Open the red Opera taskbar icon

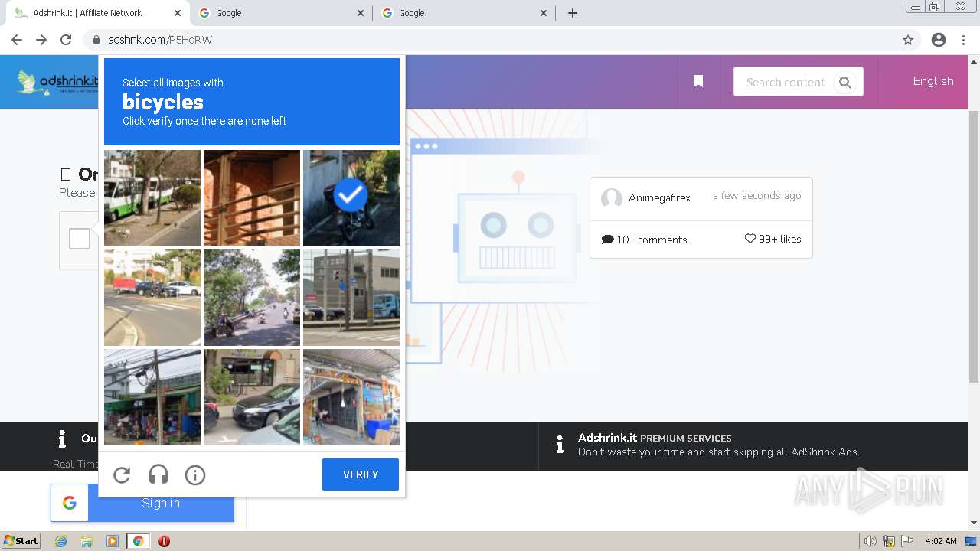click(x=164, y=541)
